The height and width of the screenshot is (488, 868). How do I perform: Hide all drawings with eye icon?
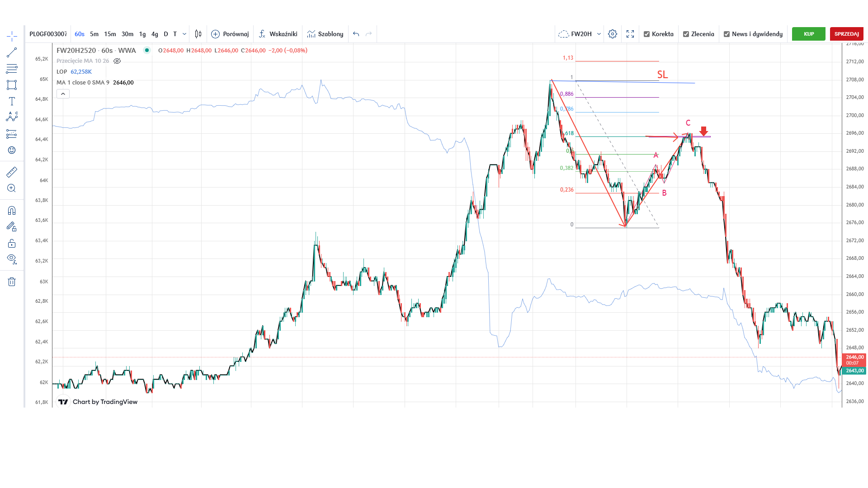coord(12,259)
